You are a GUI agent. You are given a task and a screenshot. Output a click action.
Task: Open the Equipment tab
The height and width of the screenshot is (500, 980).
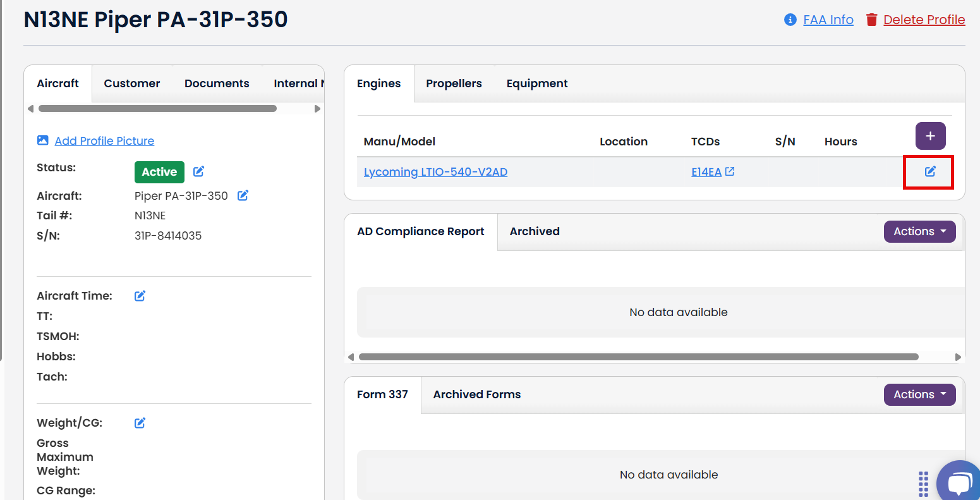[x=537, y=83]
